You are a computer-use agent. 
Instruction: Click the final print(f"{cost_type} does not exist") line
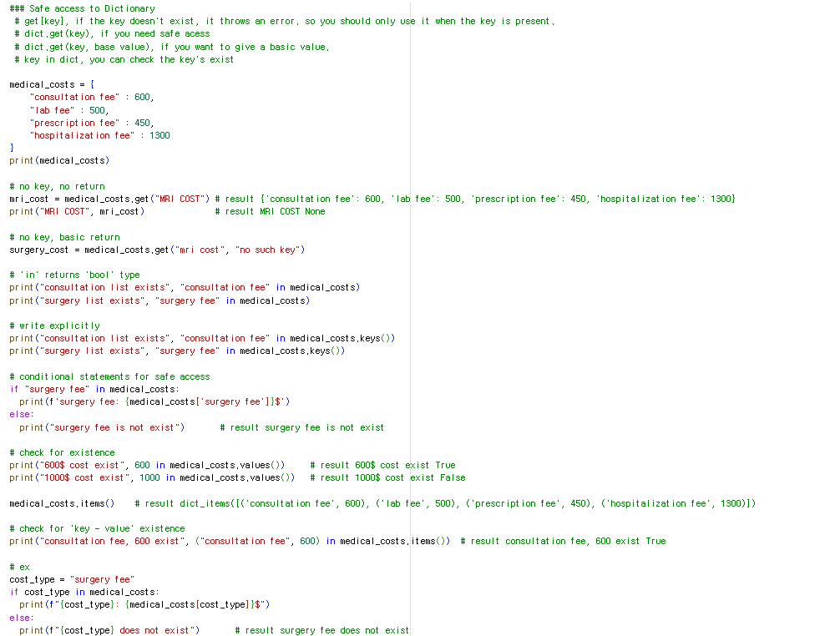(109, 630)
